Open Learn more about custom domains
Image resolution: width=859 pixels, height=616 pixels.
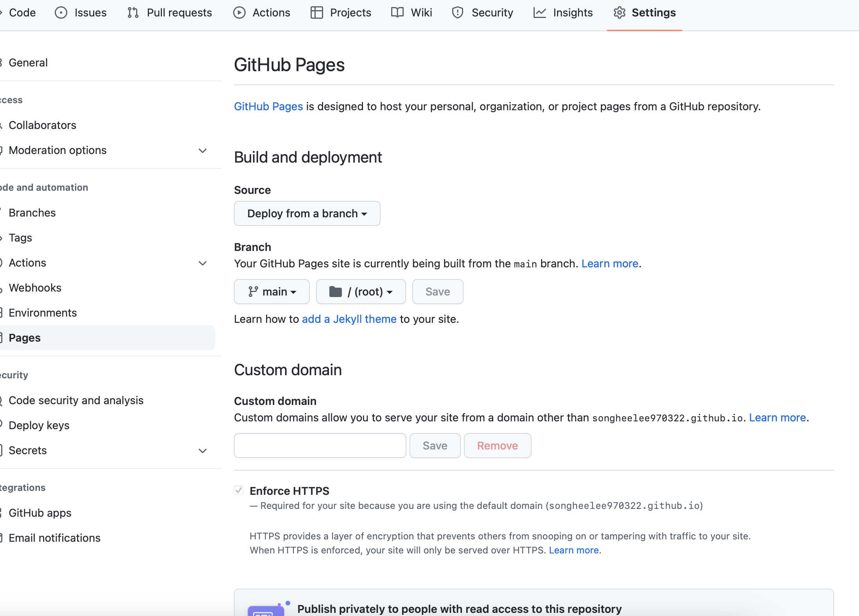click(x=778, y=417)
